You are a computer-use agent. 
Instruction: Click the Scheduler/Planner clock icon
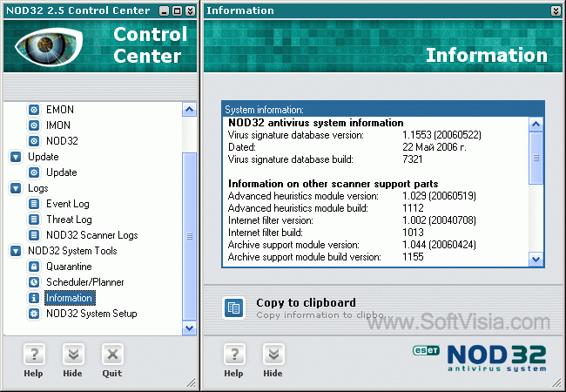coord(34,282)
